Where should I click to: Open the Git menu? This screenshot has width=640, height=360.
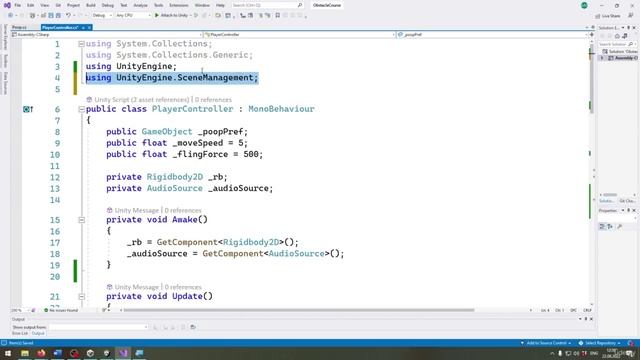pyautogui.click(x=58, y=5)
